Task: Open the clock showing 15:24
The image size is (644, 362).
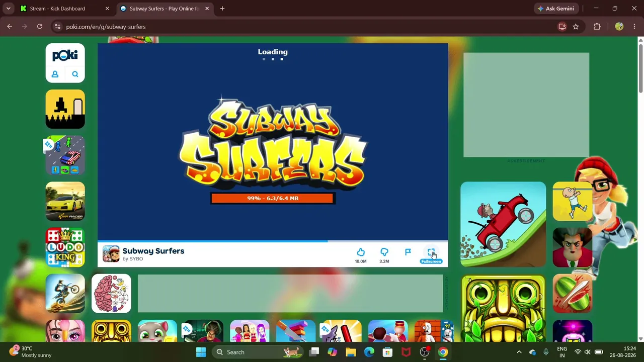Action: coord(623,352)
